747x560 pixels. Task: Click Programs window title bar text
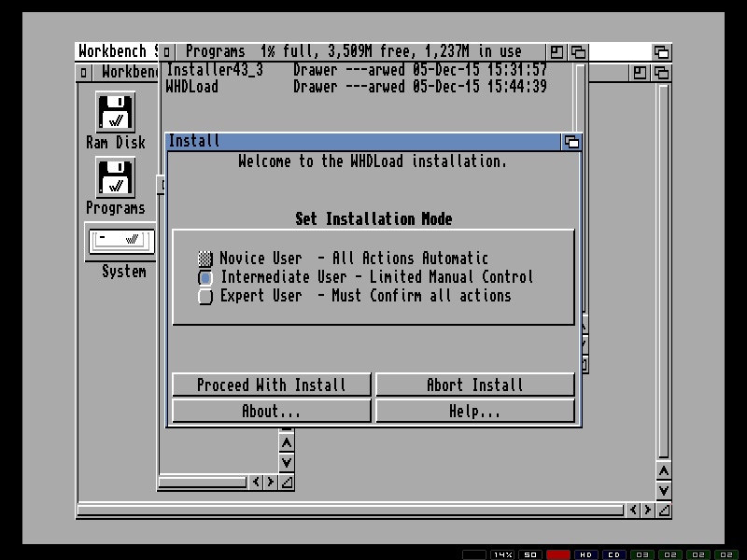[354, 51]
